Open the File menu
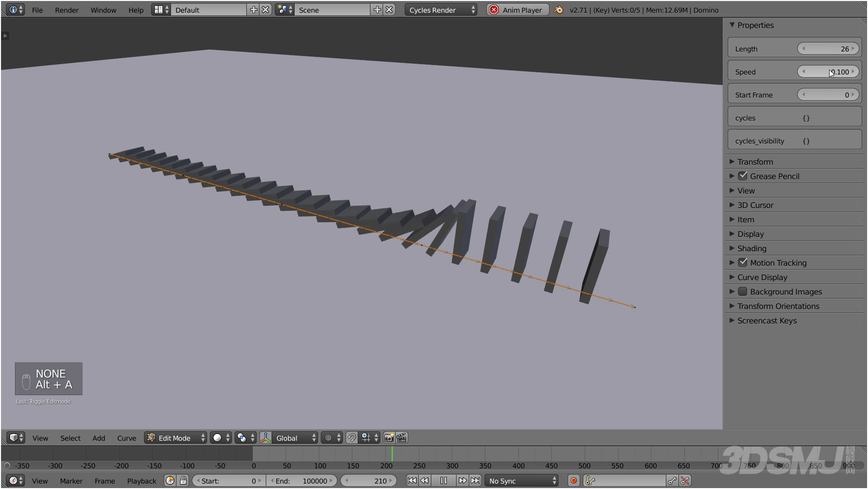 pos(37,10)
